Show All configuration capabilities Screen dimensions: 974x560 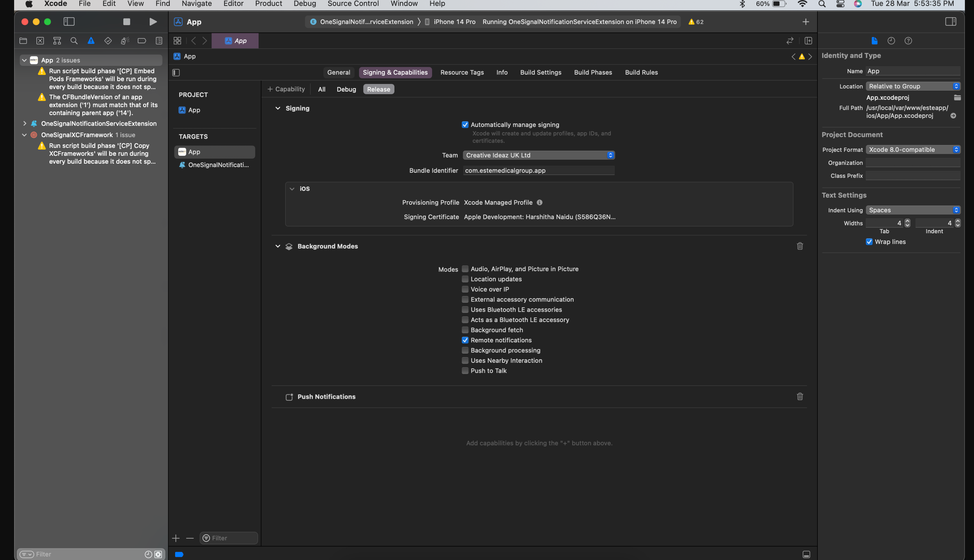click(x=321, y=89)
